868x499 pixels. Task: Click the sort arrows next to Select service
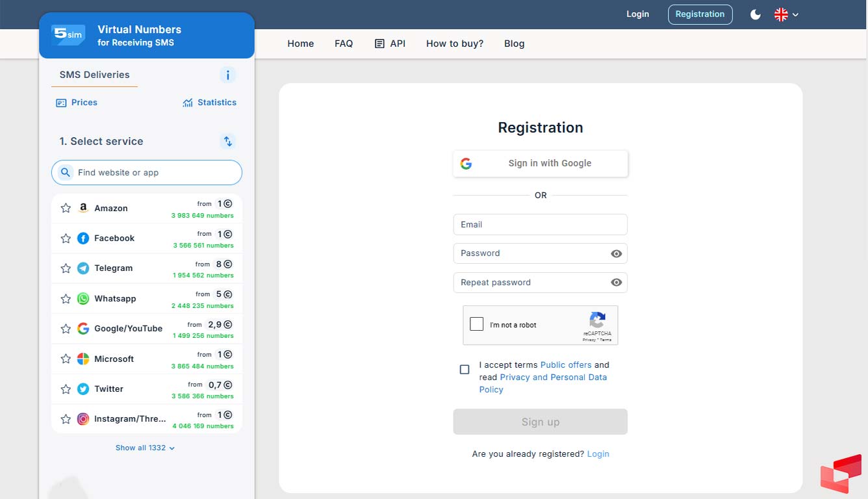(227, 141)
